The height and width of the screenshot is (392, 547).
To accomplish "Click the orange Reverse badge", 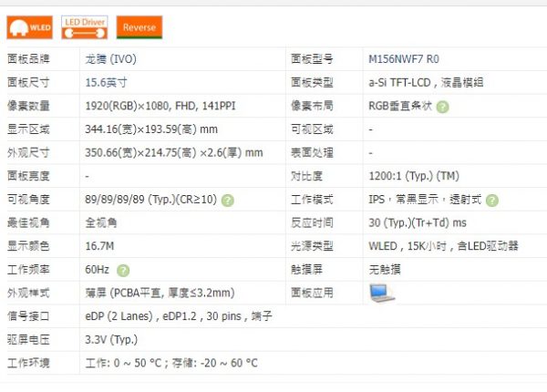I will 139,27.
